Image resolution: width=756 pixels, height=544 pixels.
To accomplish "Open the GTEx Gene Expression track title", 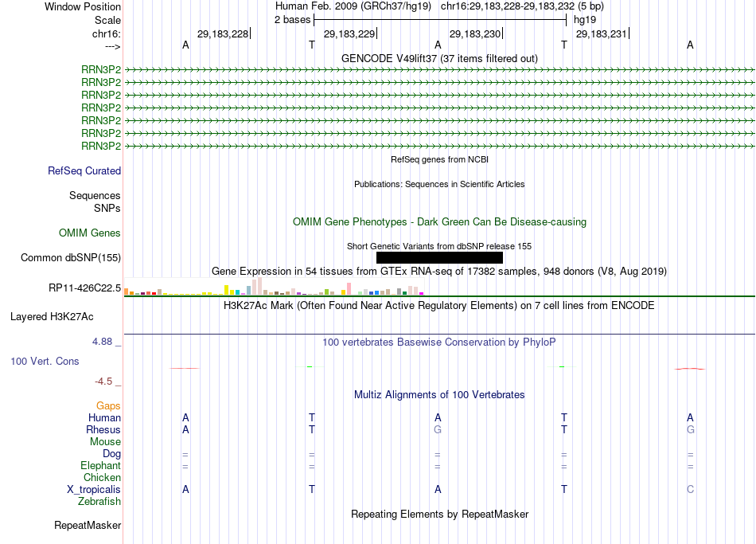I will (x=439, y=272).
